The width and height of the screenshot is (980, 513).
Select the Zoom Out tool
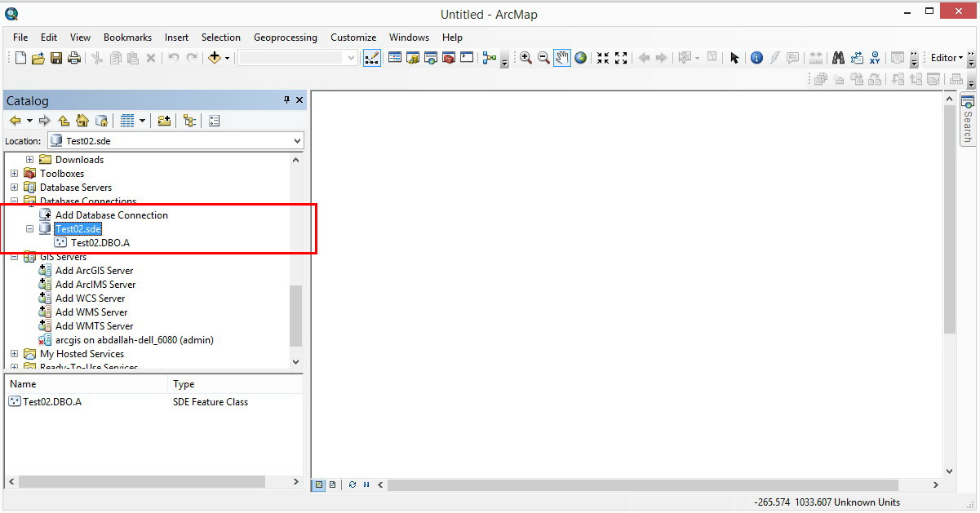click(x=544, y=58)
